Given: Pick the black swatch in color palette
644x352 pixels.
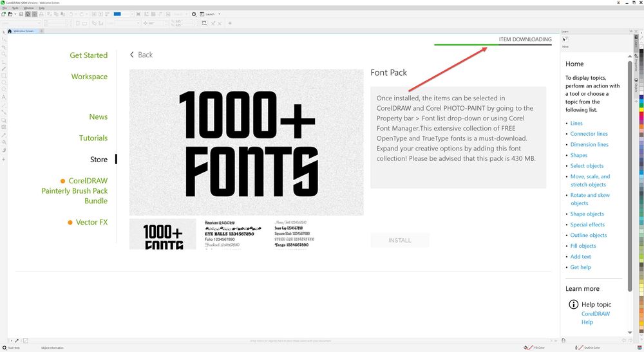Looking at the screenshot, I should [641, 51].
